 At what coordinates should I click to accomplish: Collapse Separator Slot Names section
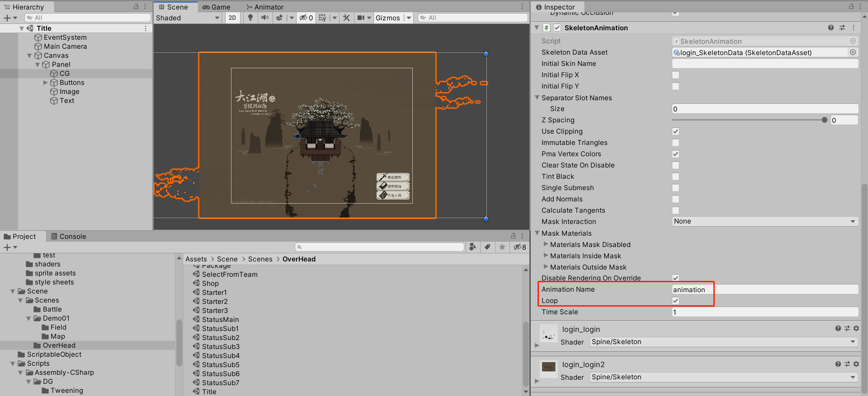537,98
